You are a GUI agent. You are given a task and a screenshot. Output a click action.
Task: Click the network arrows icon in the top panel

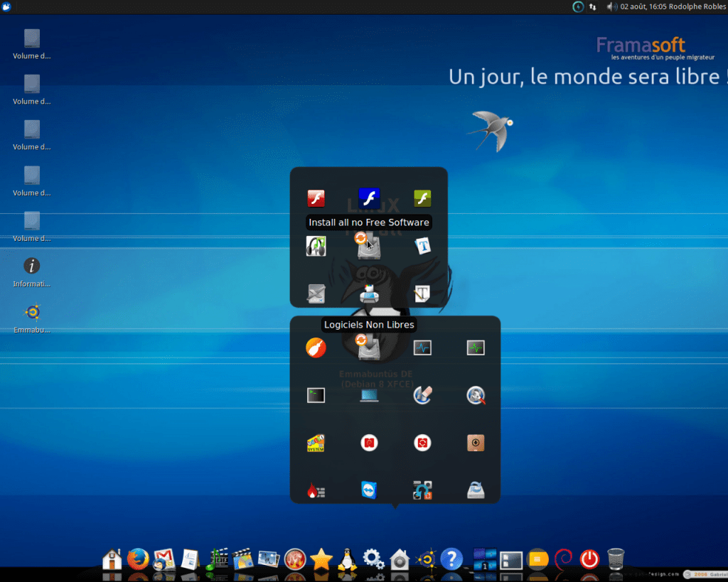(x=593, y=6)
